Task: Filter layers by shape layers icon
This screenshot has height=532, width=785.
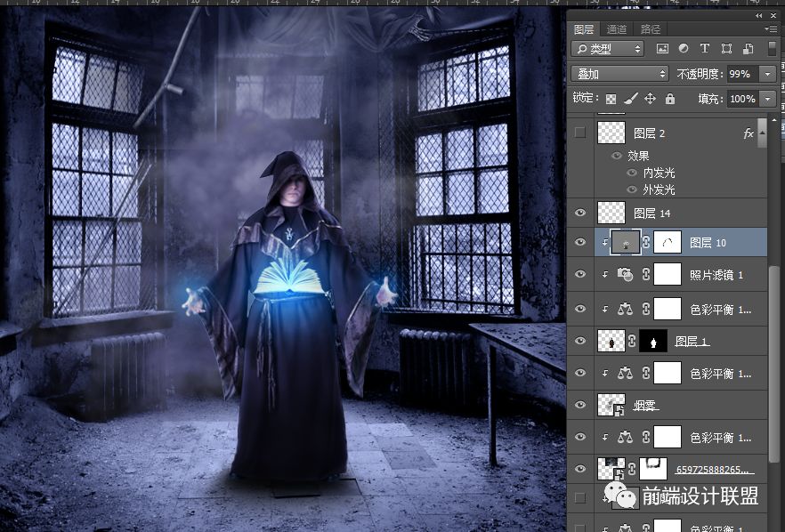Action: (x=726, y=49)
